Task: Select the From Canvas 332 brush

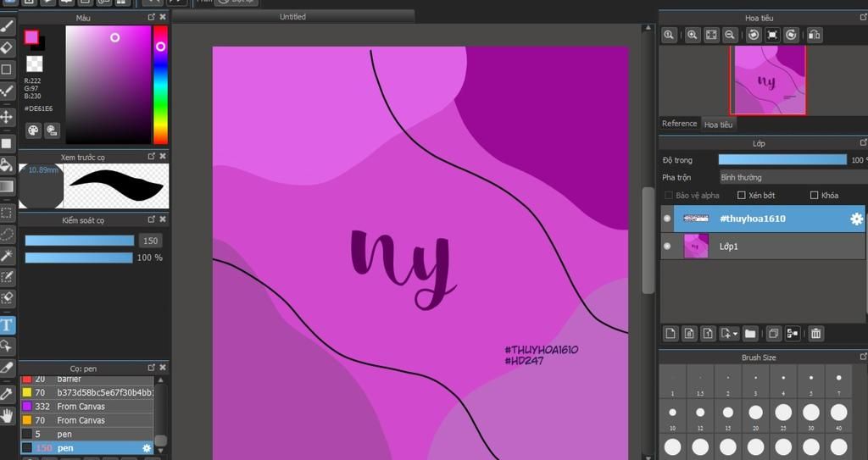Action: [87, 407]
